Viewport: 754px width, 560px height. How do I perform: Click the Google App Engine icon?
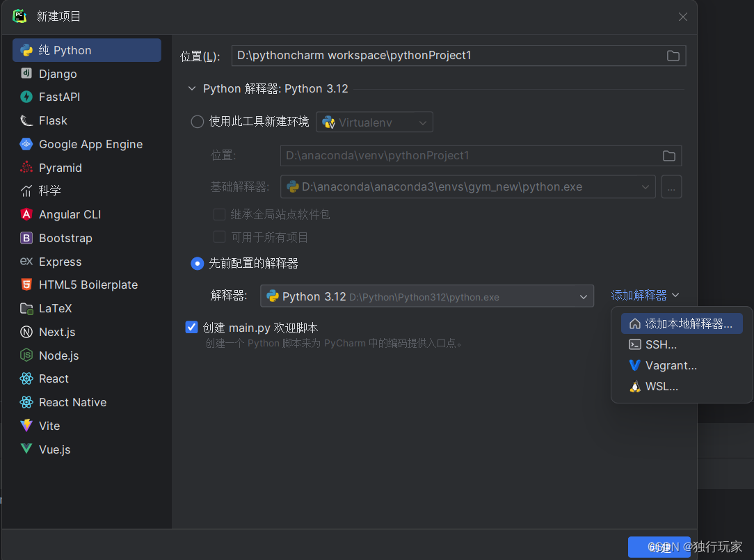26,144
